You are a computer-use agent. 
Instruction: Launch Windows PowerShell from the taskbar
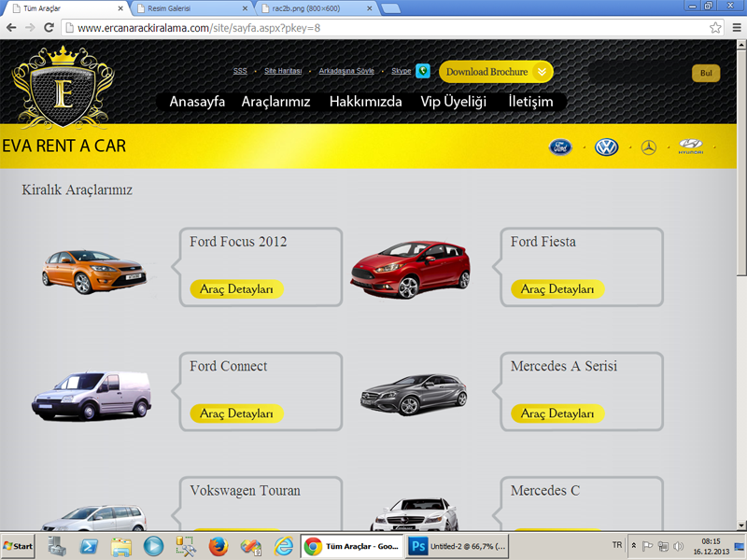pyautogui.click(x=89, y=546)
